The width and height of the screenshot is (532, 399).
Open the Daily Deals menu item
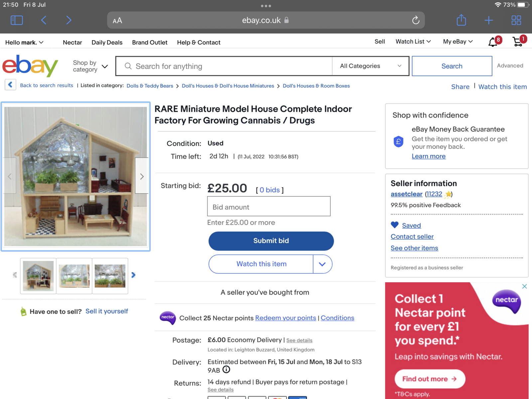click(107, 42)
